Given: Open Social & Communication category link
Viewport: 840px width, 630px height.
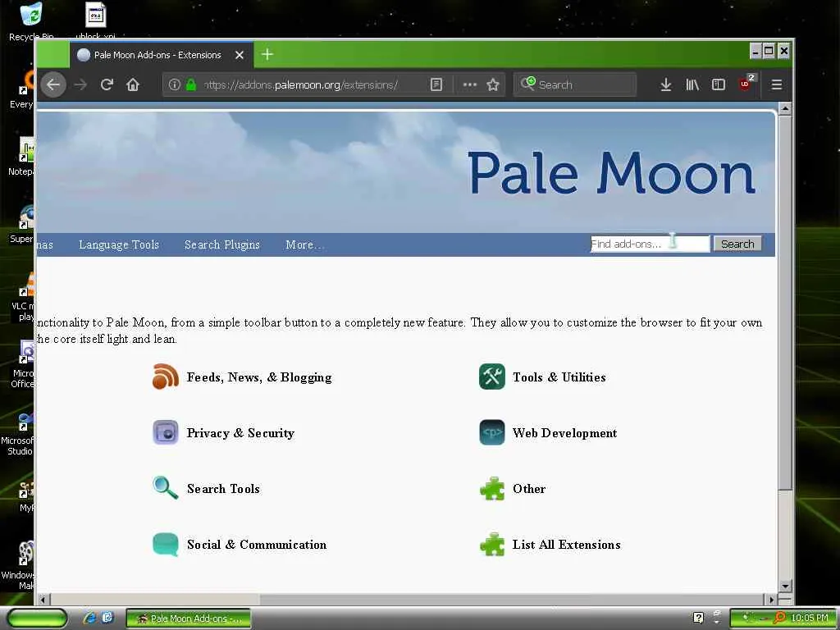Looking at the screenshot, I should pyautogui.click(x=257, y=545).
